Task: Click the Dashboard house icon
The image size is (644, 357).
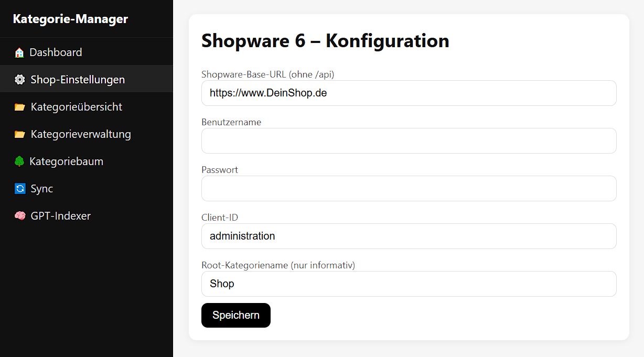Action: tap(19, 52)
